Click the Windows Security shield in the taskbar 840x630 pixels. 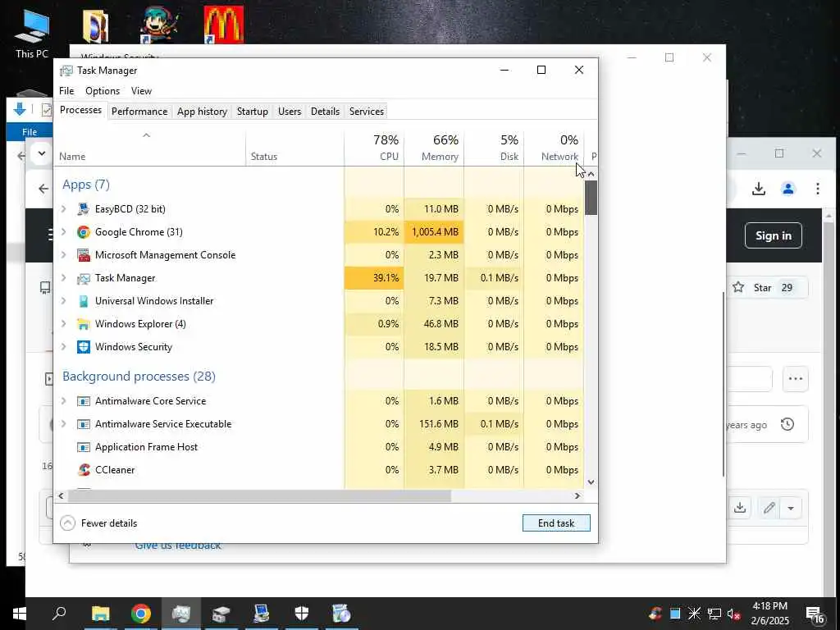(302, 614)
